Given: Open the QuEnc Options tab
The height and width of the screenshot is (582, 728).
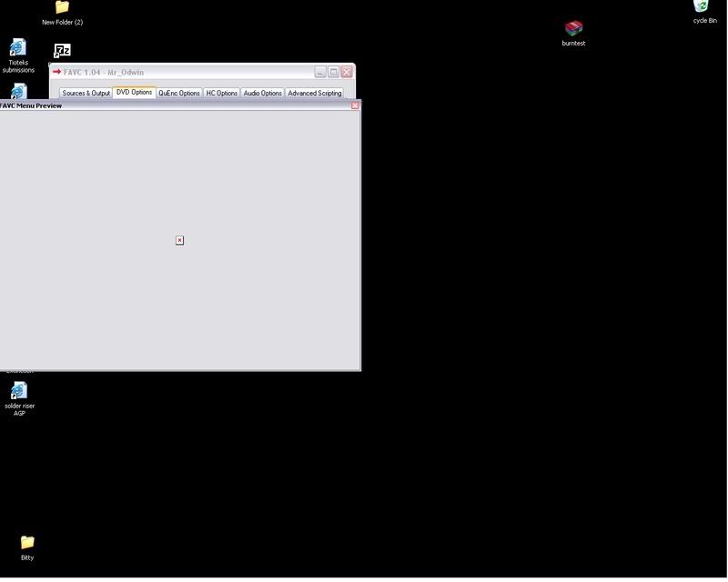Looking at the screenshot, I should (x=178, y=93).
